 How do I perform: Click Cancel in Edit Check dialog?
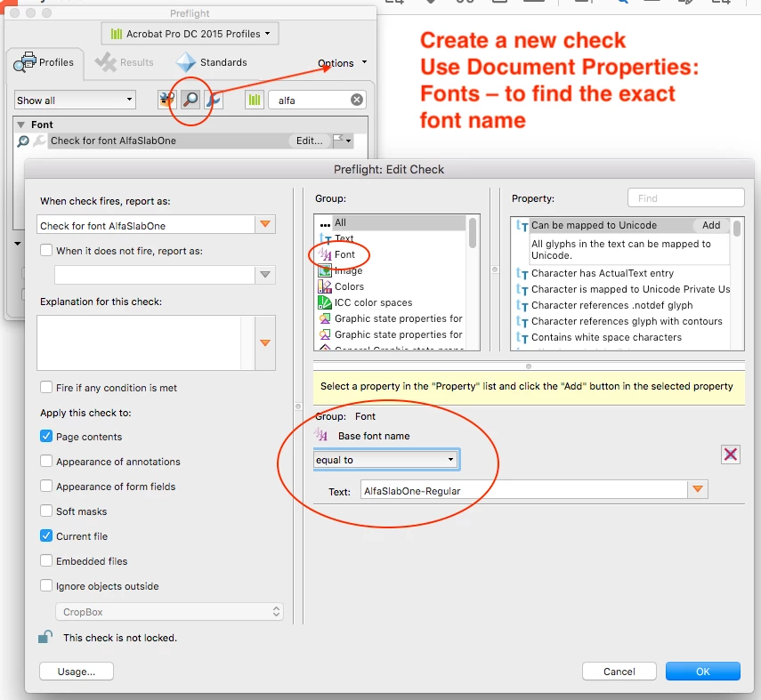click(619, 672)
